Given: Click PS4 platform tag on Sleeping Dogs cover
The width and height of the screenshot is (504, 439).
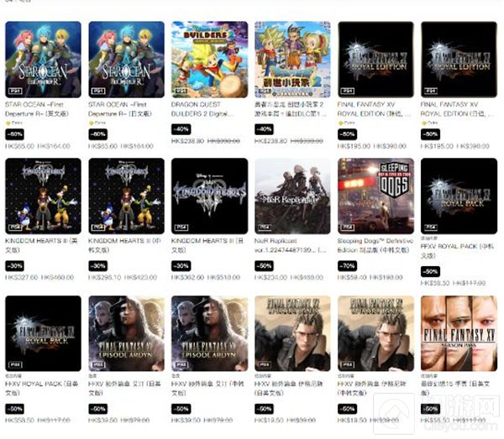Looking at the screenshot, I should pyautogui.click(x=348, y=227).
